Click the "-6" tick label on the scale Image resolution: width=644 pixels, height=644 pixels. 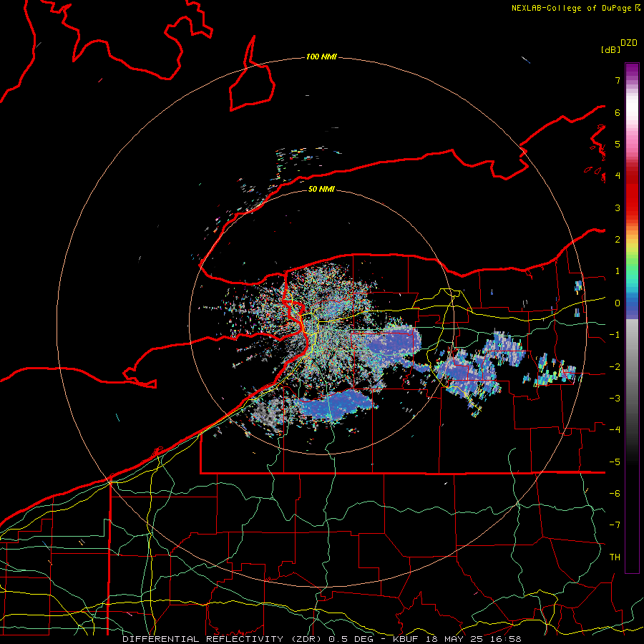615,494
